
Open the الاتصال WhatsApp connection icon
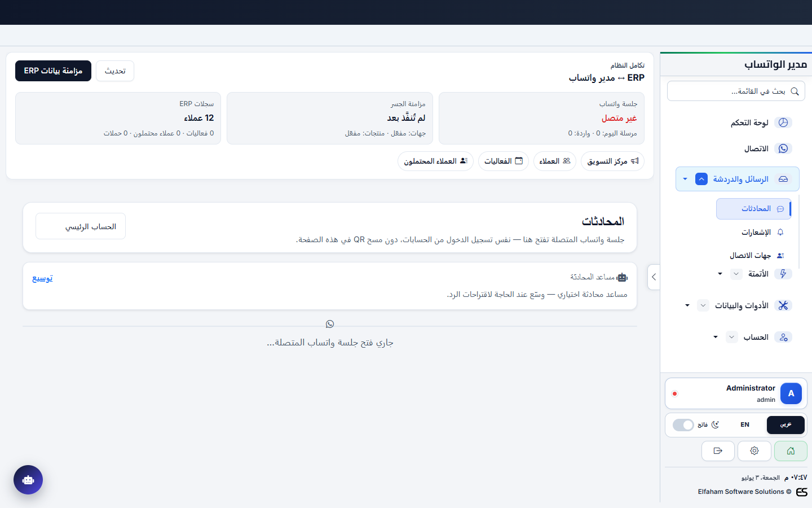783,148
